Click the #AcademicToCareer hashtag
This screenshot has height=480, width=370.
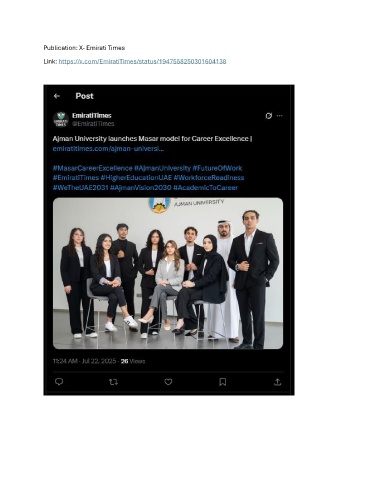[x=205, y=187]
